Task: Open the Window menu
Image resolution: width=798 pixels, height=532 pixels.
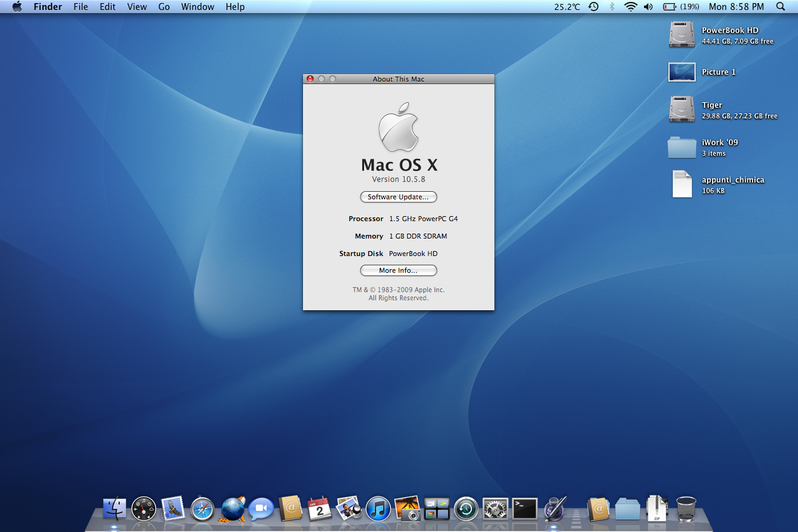Action: pos(198,7)
